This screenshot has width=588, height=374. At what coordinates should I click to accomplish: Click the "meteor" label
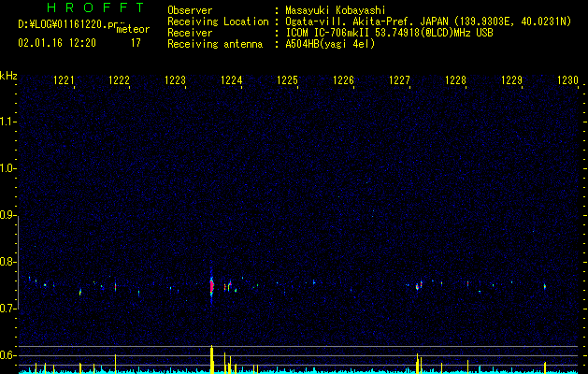pos(133,29)
